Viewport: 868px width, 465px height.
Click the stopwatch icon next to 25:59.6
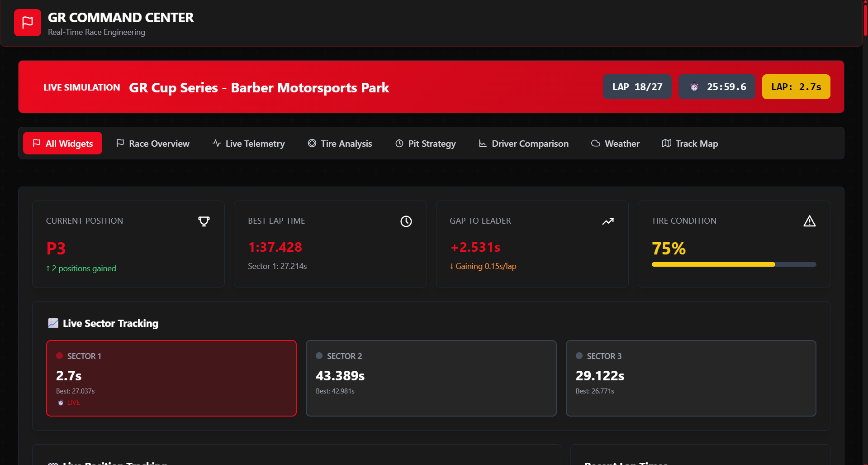click(x=694, y=87)
